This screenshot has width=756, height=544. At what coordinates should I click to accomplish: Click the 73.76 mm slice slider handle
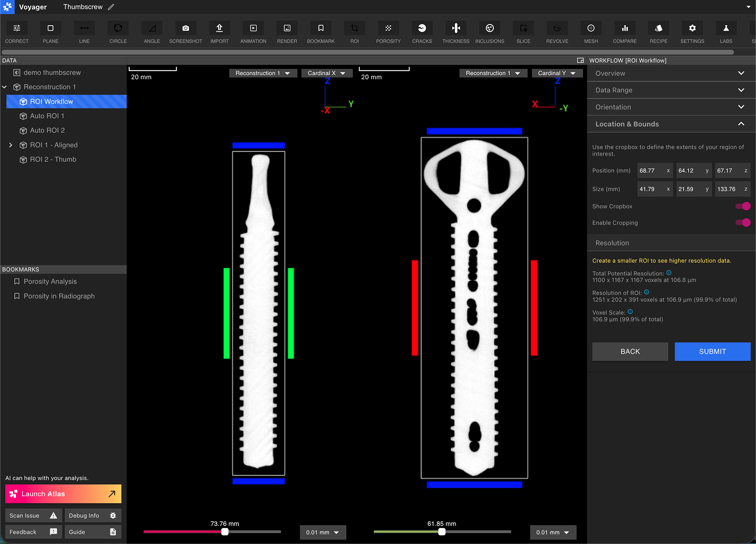[225, 531]
